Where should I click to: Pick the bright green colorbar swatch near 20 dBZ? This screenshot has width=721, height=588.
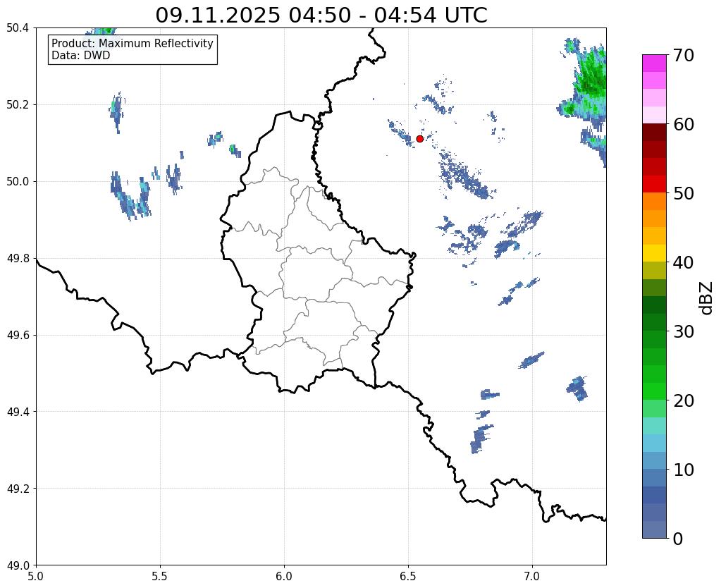[x=654, y=391]
